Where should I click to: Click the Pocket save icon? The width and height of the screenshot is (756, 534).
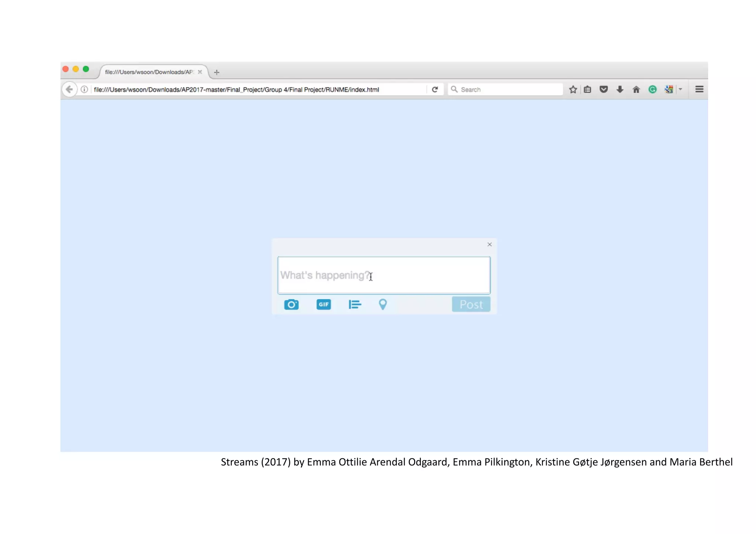pos(604,89)
